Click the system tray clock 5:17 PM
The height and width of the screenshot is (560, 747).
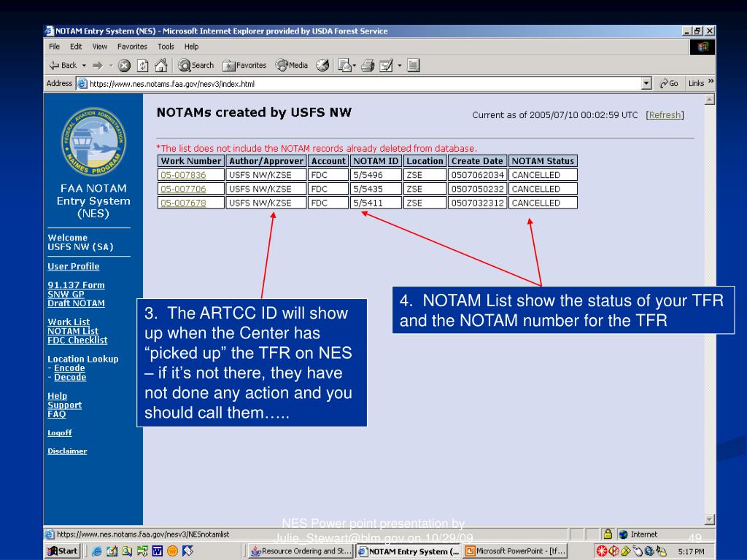(691, 551)
